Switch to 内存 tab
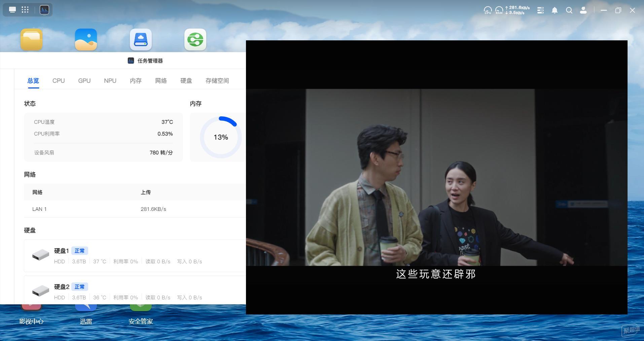Image resolution: width=644 pixels, height=341 pixels. click(x=136, y=81)
